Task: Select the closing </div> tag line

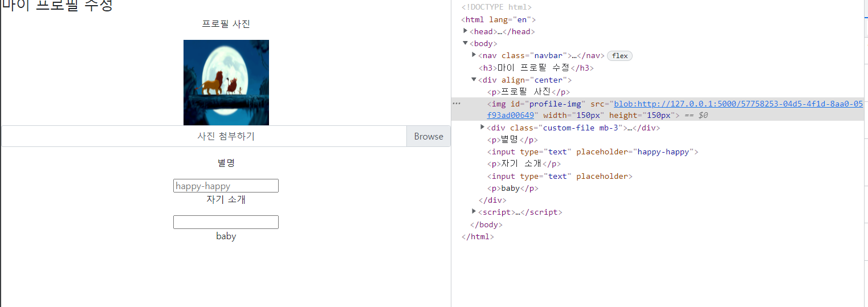Action: click(492, 200)
